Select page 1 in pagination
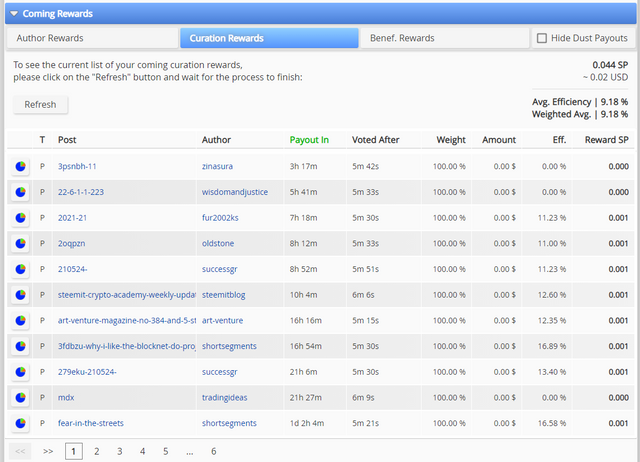640x462 pixels. (74, 451)
